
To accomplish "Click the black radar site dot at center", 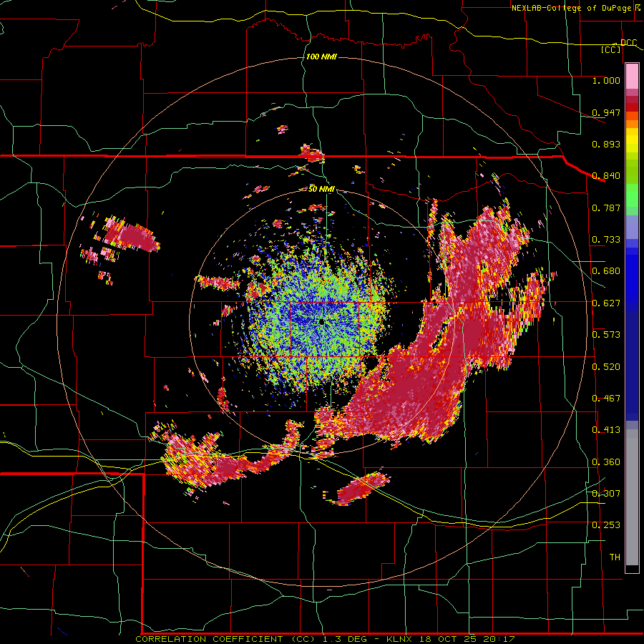I will 321,323.
